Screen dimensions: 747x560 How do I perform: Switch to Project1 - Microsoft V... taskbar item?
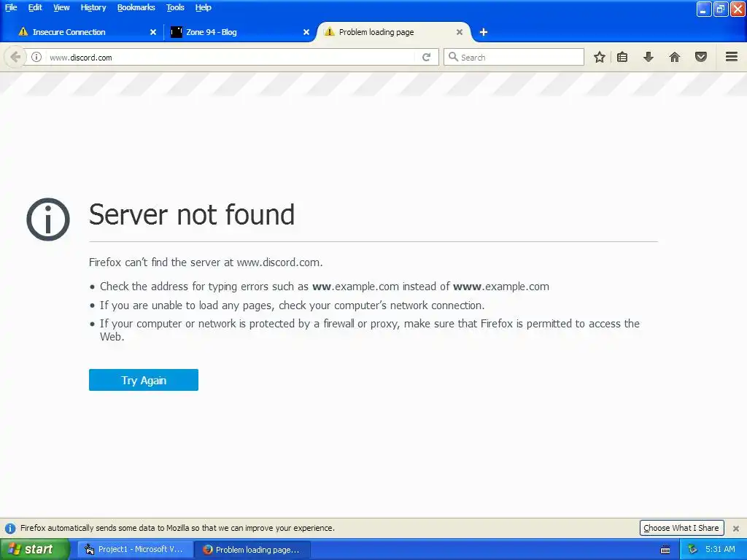click(135, 549)
